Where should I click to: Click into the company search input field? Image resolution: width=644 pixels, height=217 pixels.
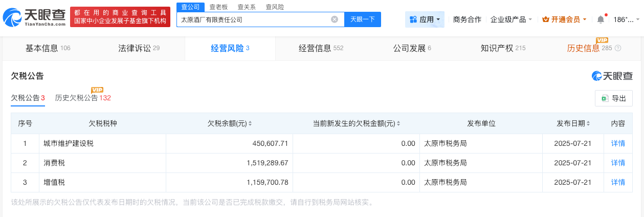pos(253,19)
